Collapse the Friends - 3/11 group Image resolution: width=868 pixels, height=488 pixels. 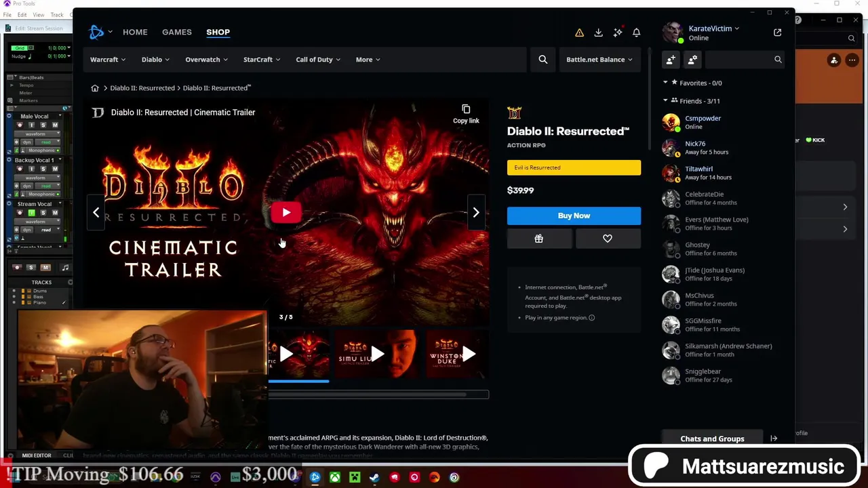click(x=665, y=101)
